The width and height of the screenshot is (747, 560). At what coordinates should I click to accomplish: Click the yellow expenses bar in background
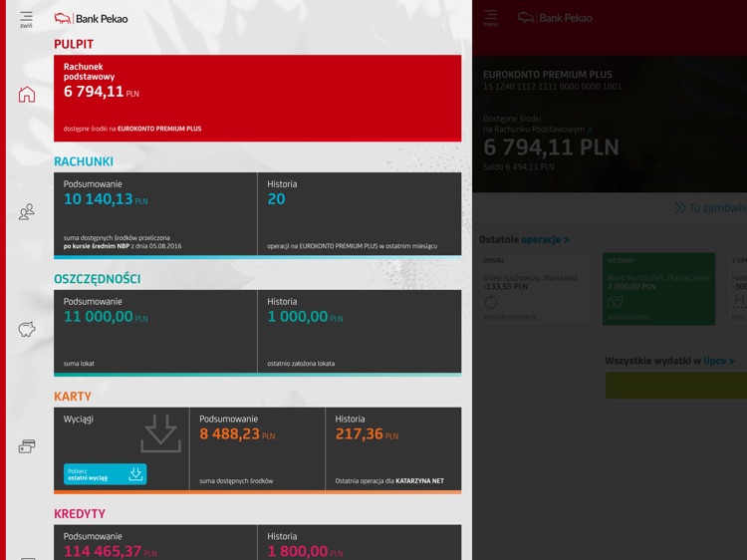coord(676,385)
